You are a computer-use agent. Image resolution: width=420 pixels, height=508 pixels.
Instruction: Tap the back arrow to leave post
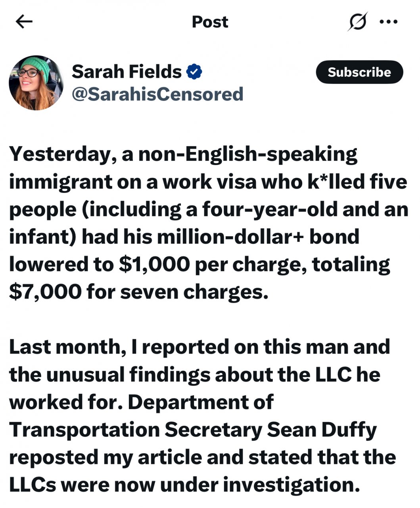coord(24,22)
